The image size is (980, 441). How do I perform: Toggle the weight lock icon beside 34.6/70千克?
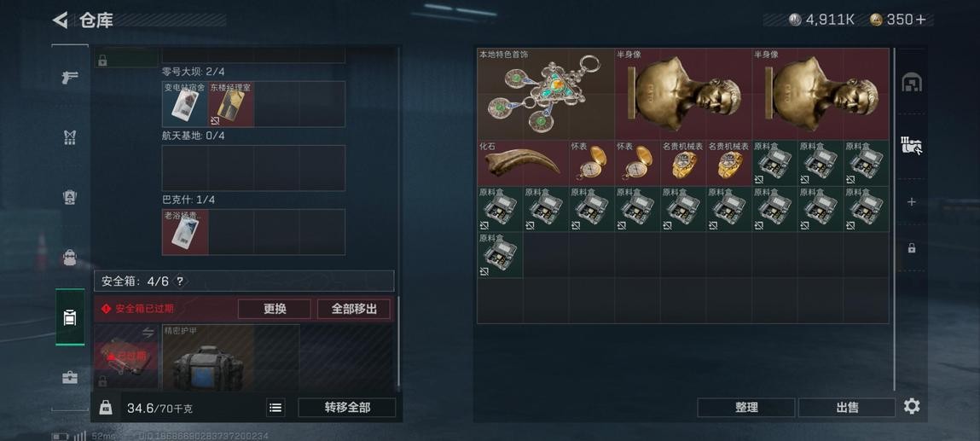[x=106, y=408]
